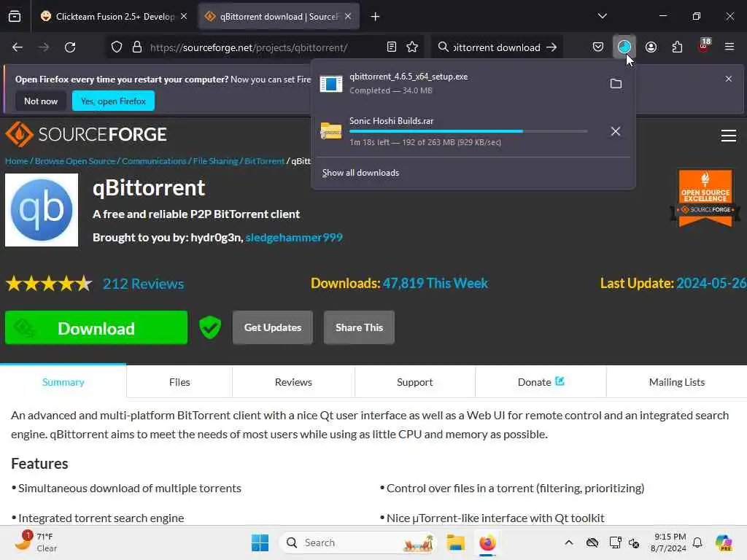Open the Support tab
747x560 pixels.
pos(414,382)
